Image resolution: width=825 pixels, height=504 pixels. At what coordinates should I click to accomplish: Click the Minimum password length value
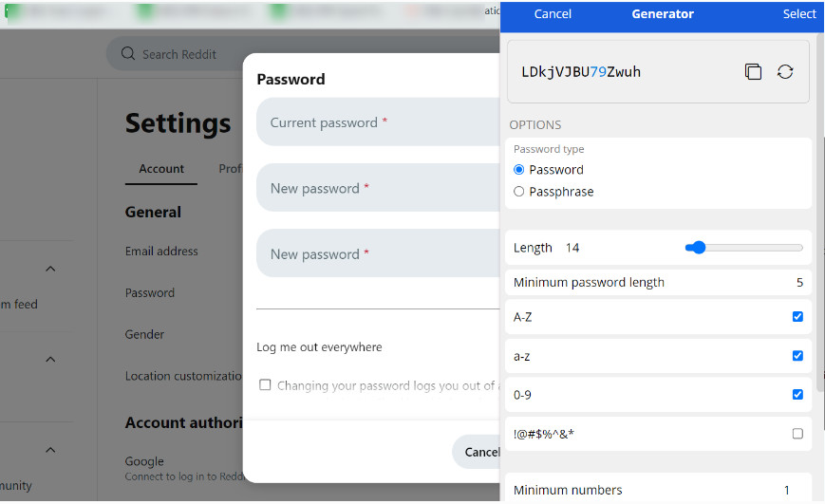pos(799,283)
